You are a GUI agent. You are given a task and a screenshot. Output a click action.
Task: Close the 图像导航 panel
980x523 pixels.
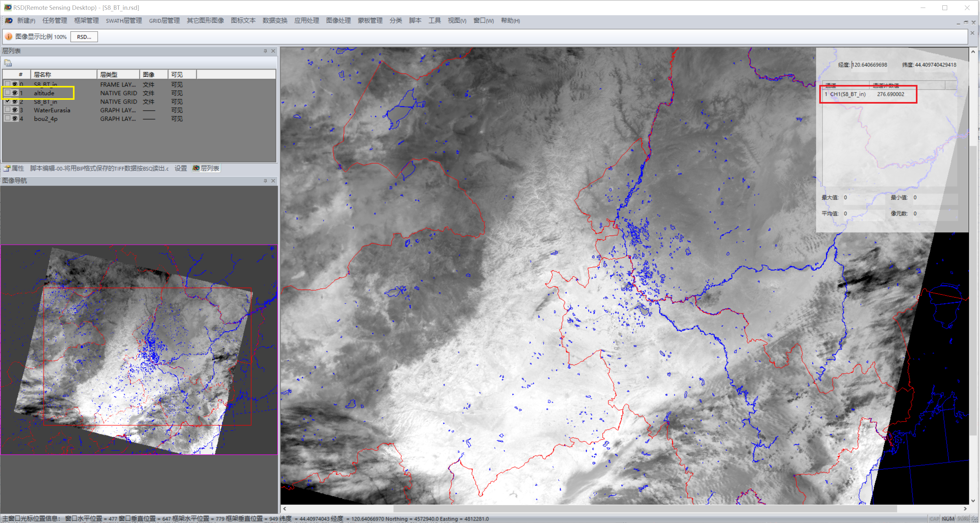[273, 181]
